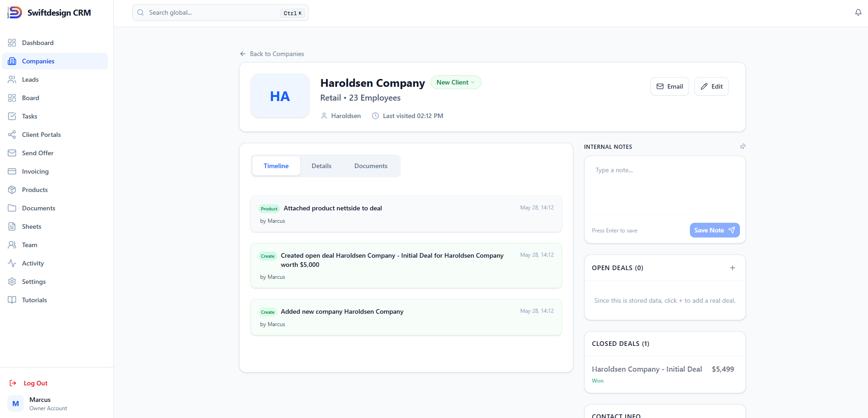Click the Activity pulse icon

coord(12,263)
